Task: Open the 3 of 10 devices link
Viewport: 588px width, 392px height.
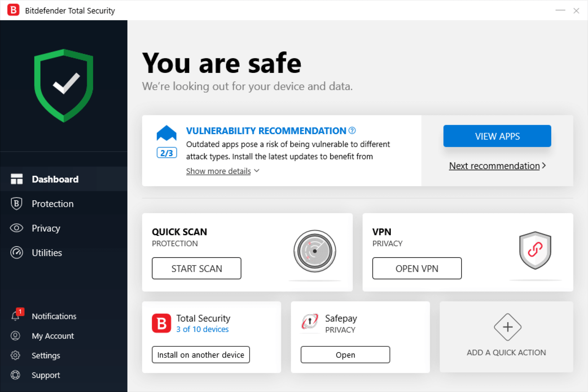Action: click(x=202, y=329)
